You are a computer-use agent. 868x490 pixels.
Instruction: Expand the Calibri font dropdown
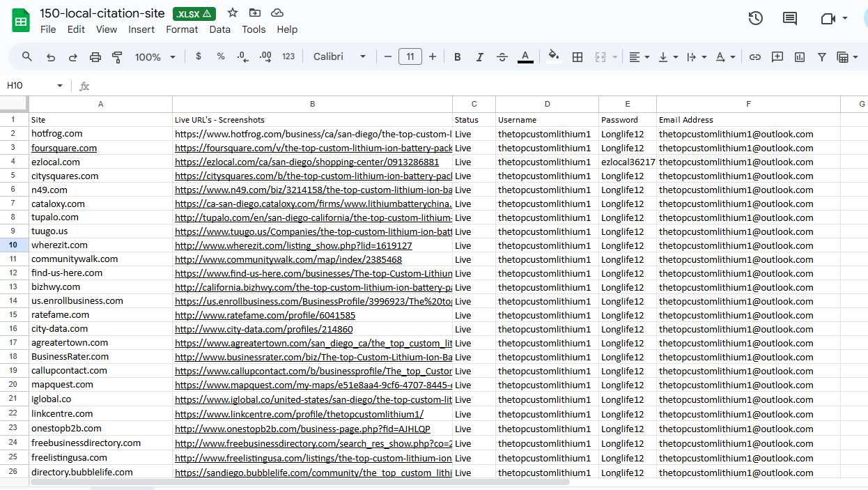339,57
